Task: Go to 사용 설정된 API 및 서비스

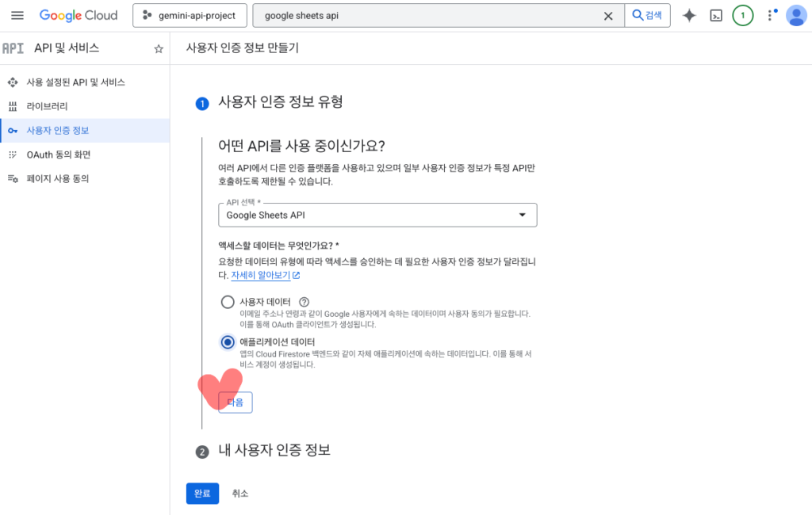Action: pos(75,82)
